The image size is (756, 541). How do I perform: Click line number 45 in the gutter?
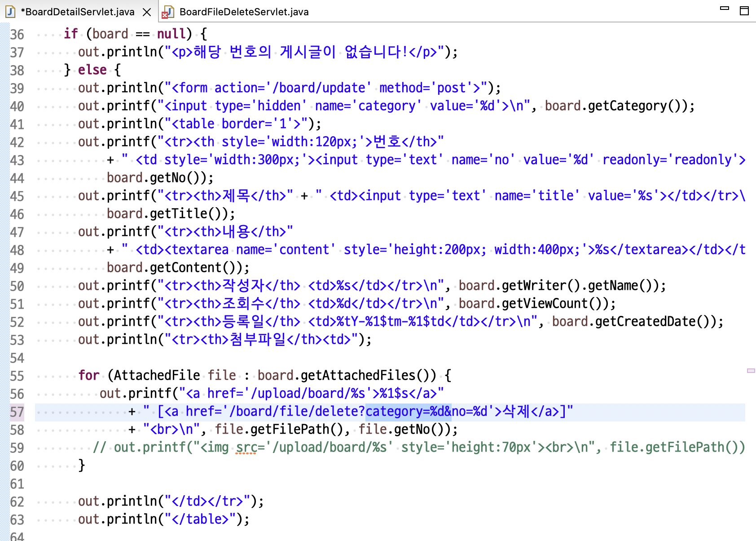tap(17, 196)
